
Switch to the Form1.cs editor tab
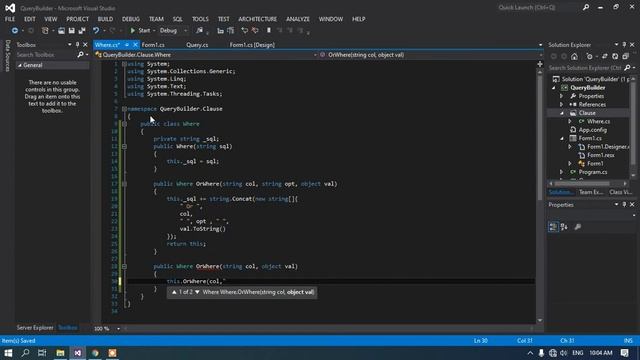point(153,45)
